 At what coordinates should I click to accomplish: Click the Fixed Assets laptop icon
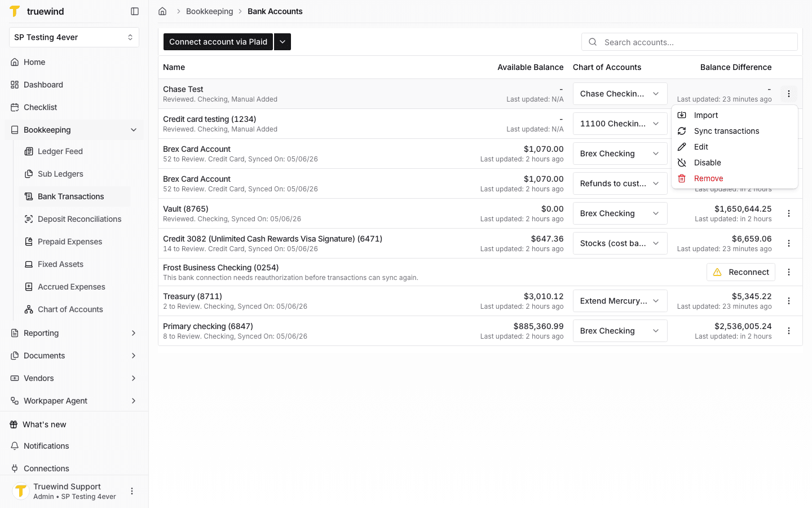[29, 264]
